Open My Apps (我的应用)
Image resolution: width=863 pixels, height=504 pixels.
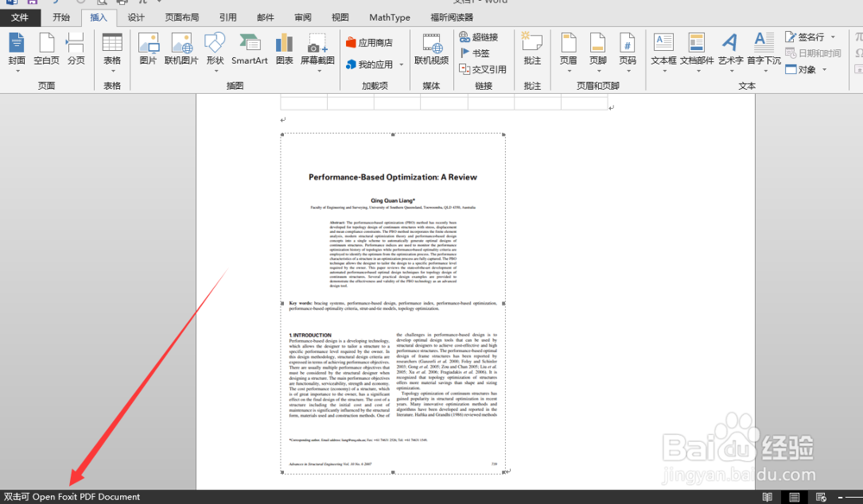369,65
